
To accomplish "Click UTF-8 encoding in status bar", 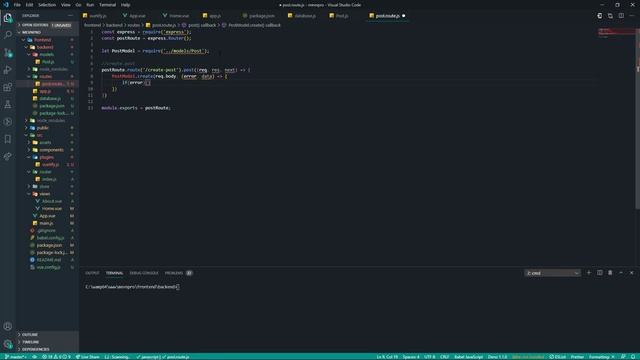I will 429,357.
